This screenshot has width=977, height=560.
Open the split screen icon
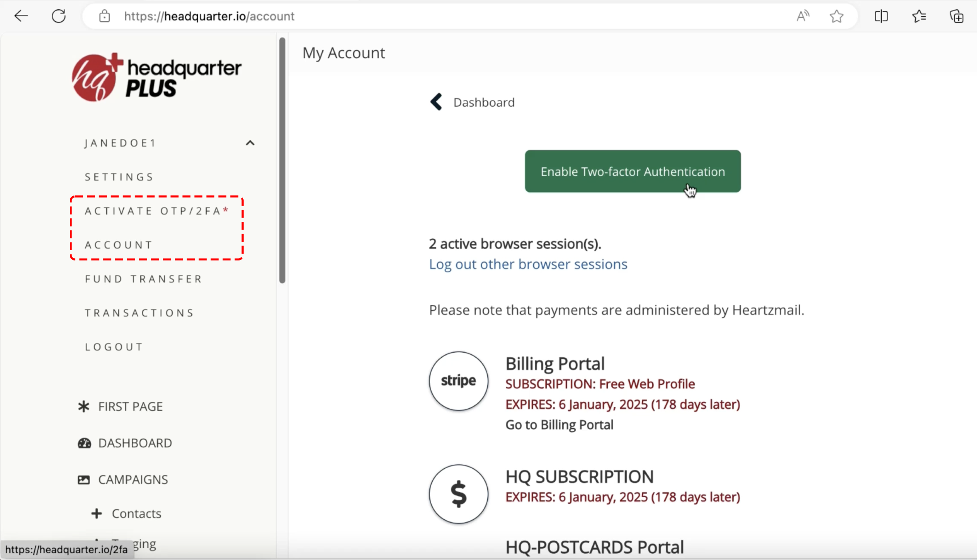coord(881,16)
